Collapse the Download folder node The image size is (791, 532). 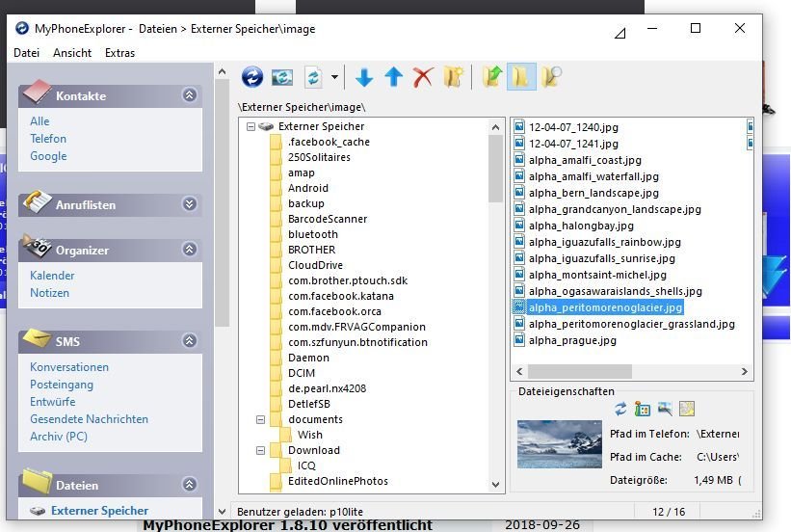[x=260, y=450]
